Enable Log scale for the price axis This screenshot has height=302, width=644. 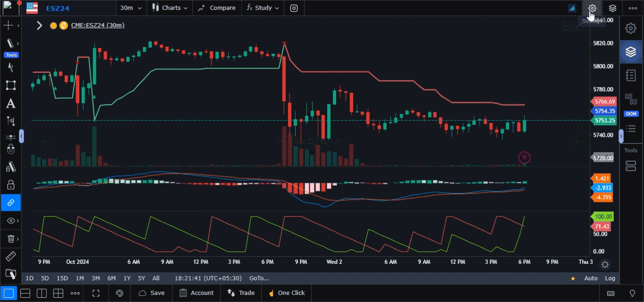(x=610, y=278)
